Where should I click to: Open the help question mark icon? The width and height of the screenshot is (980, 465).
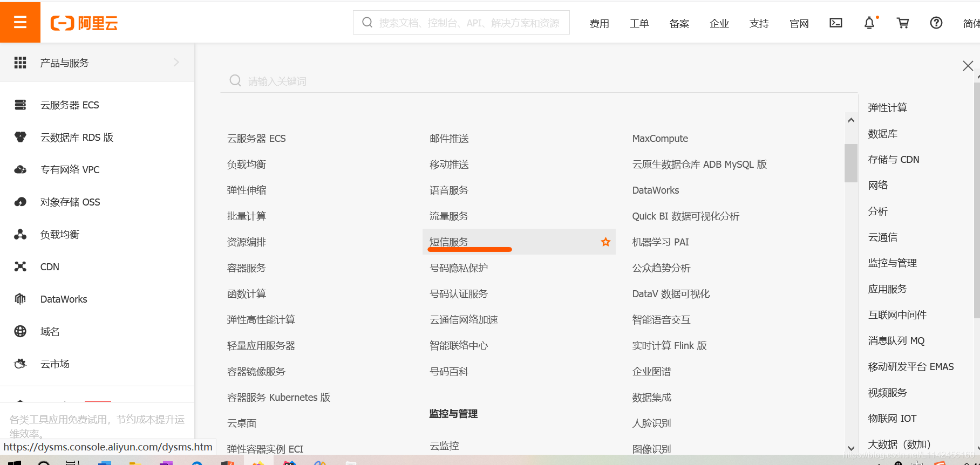pos(936,23)
